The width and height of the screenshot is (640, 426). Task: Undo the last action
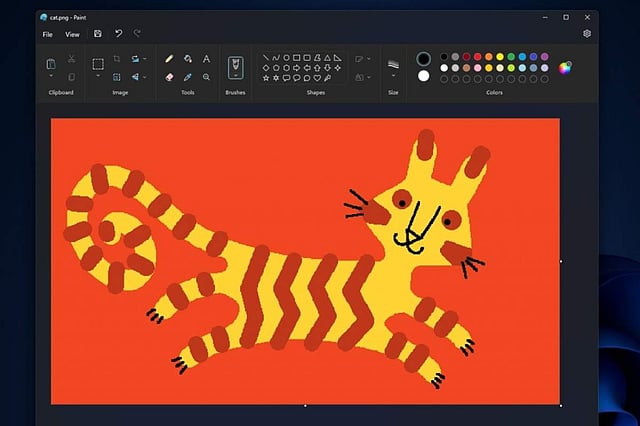(118, 34)
